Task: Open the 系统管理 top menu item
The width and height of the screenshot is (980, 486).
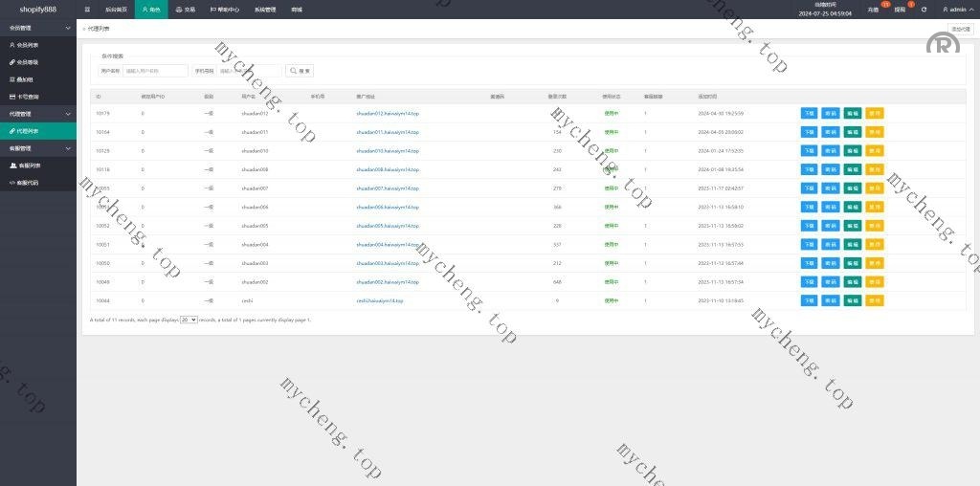Action: (x=265, y=10)
